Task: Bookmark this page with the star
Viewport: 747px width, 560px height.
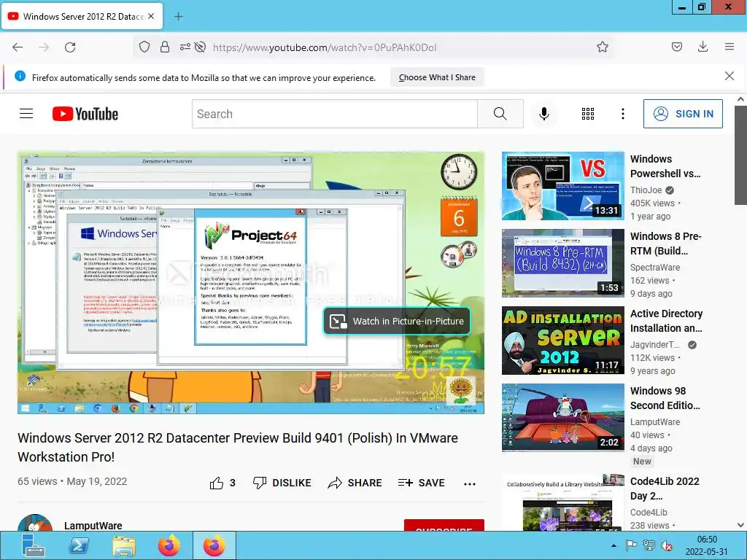Action: pyautogui.click(x=602, y=47)
